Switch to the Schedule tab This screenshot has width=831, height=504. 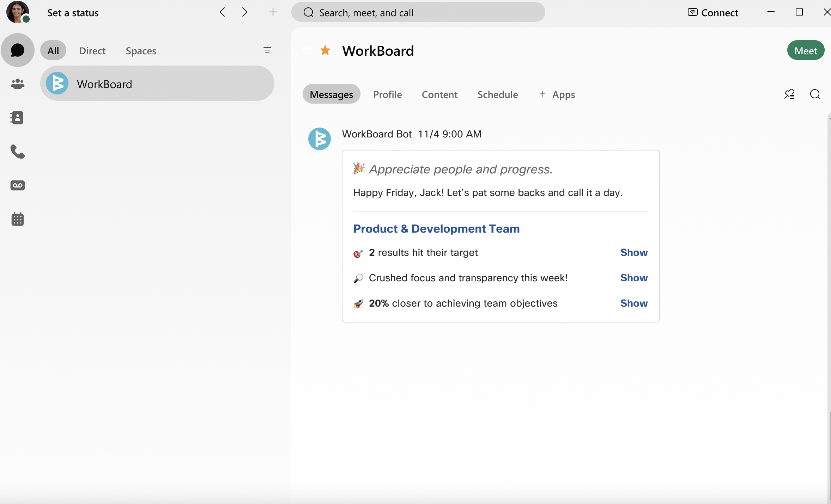(x=498, y=94)
